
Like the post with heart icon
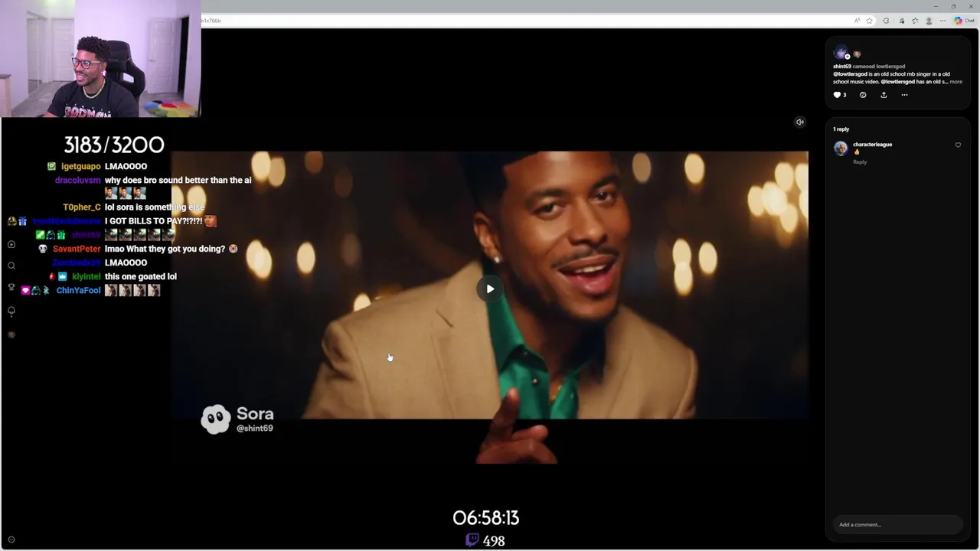pos(837,95)
